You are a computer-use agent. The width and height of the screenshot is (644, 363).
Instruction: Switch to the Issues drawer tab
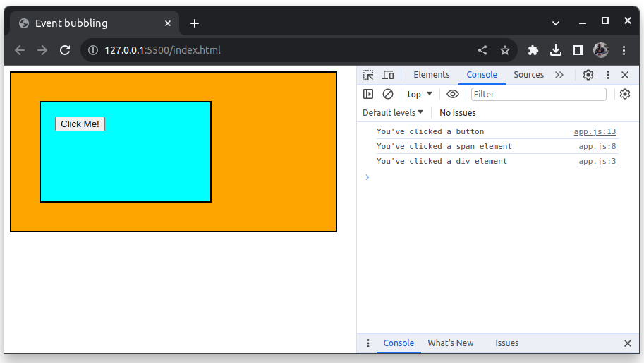point(507,343)
